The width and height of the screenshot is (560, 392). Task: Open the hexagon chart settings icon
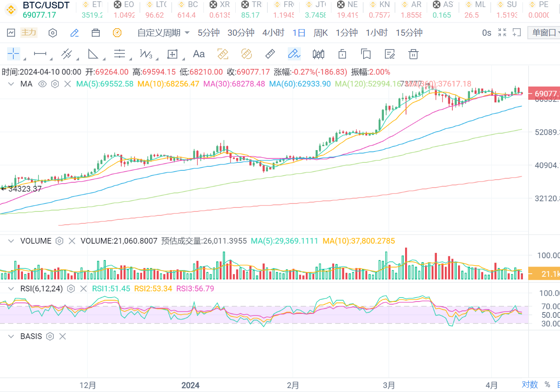[x=53, y=33]
